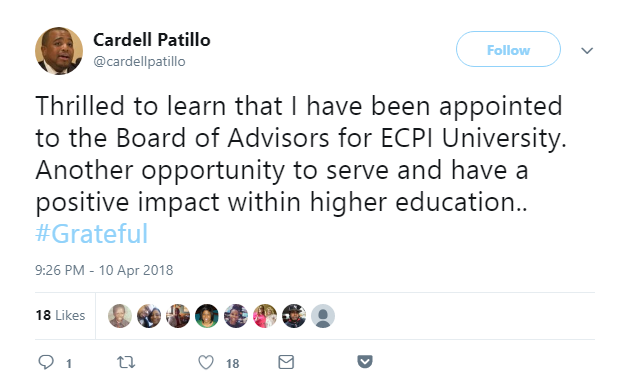Save tweet with the Pocket icon
The height and width of the screenshot is (391, 628).
365,362
